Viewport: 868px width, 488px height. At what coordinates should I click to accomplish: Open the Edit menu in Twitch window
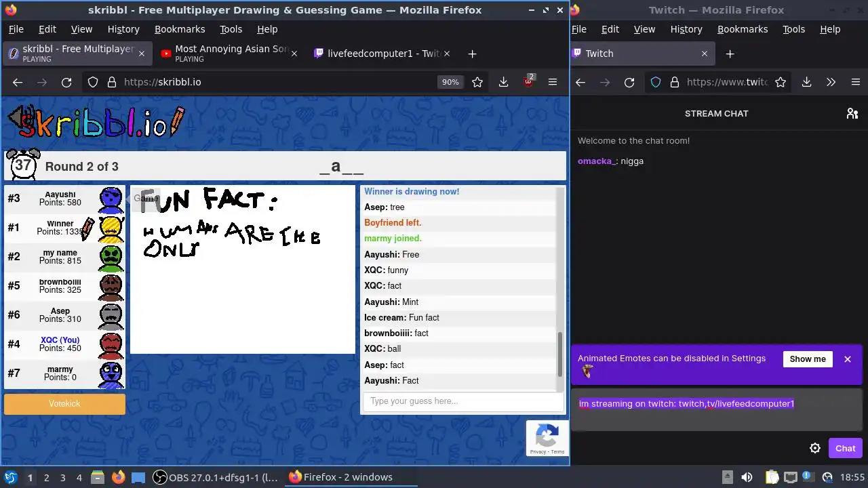click(x=610, y=29)
